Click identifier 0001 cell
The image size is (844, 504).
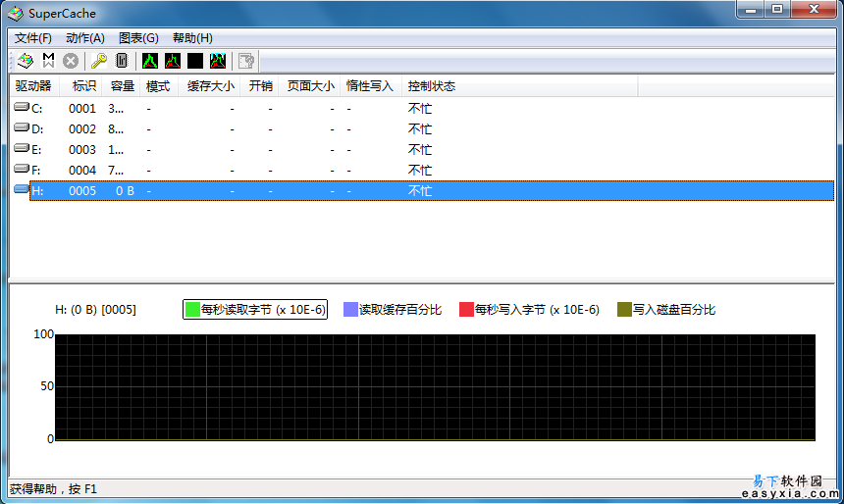pyautogui.click(x=82, y=109)
